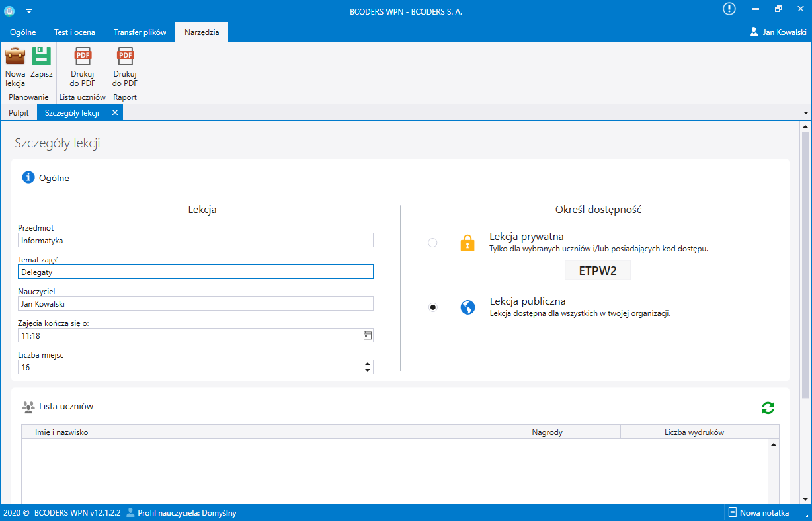Select the Lekcja prywatna radio button

click(x=432, y=243)
